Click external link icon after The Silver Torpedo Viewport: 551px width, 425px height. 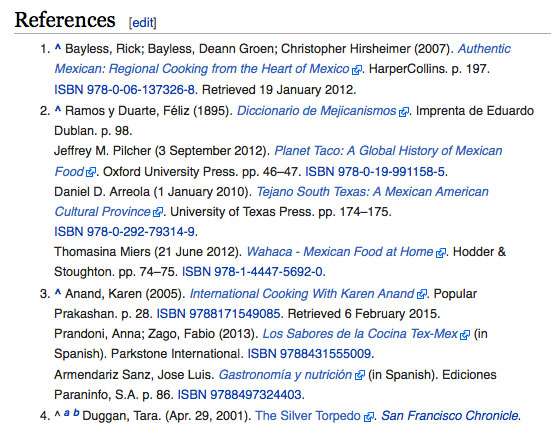pos(369,417)
